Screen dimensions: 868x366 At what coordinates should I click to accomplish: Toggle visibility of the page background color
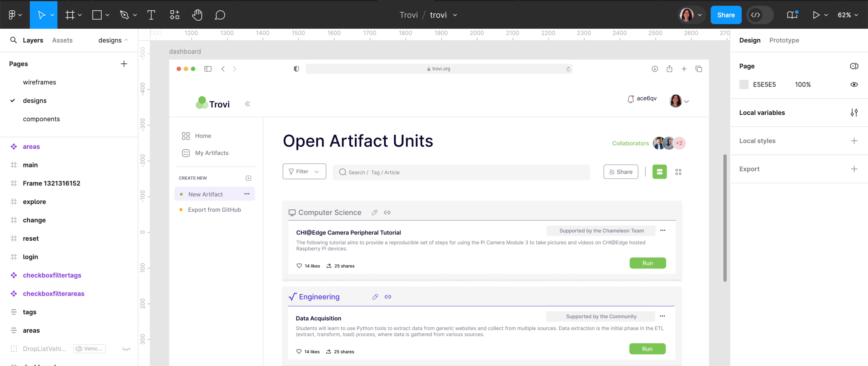pos(854,84)
